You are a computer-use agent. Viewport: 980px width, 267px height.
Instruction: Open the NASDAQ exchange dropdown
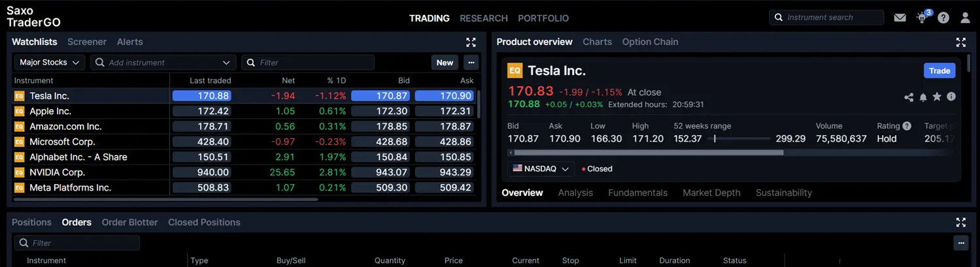click(541, 168)
